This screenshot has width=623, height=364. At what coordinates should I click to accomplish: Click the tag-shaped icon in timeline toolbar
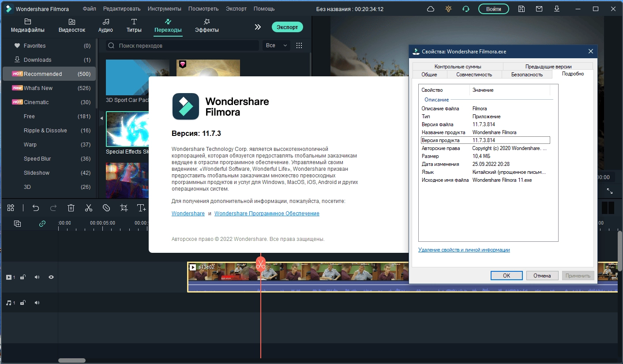coord(106,208)
